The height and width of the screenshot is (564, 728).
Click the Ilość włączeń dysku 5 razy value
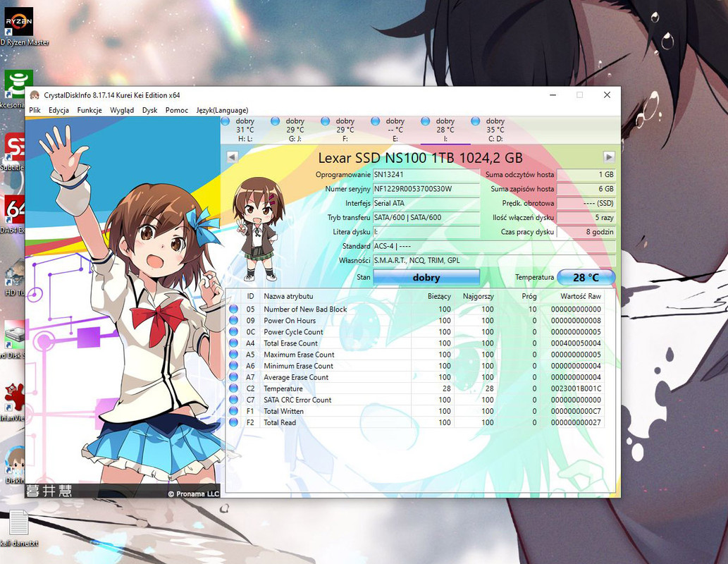(x=586, y=217)
